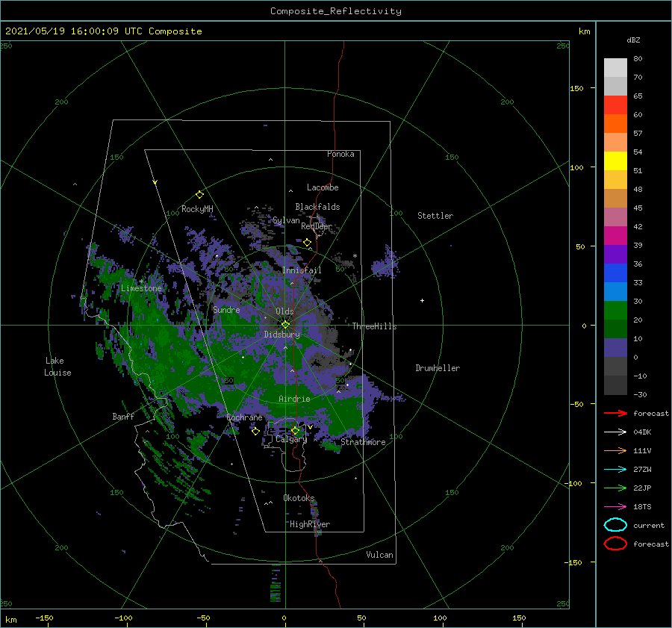This screenshot has height=628, width=672.
Task: Click the Sylvan label on map
Action: [x=286, y=220]
